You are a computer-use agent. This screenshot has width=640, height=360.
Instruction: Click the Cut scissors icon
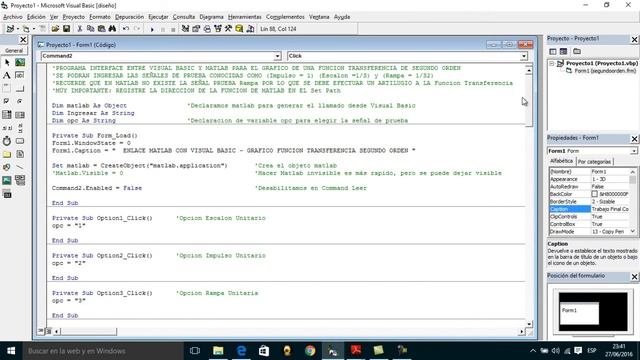tap(80, 29)
